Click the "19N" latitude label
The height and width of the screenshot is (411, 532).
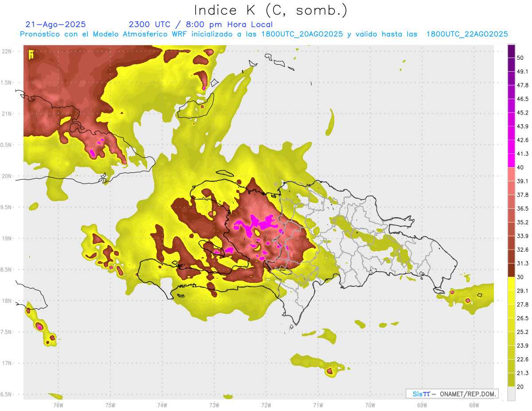pyautogui.click(x=7, y=239)
